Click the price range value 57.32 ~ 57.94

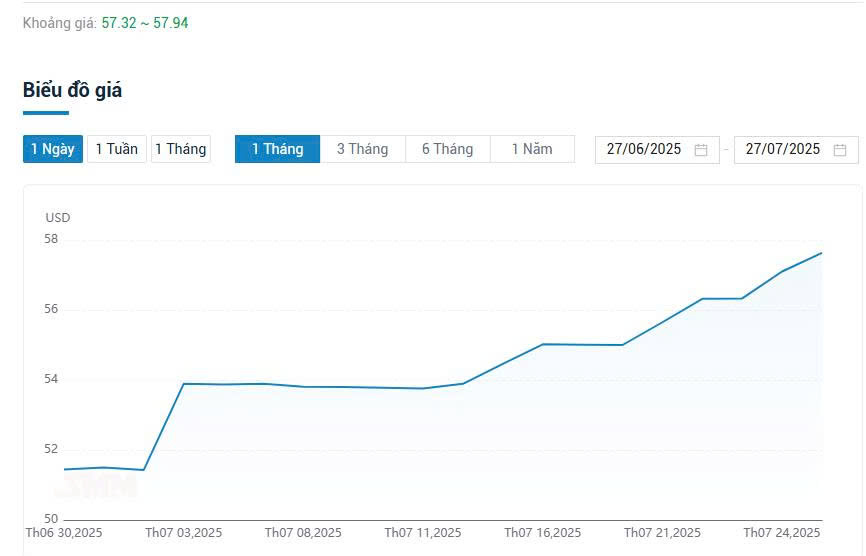tap(145, 22)
